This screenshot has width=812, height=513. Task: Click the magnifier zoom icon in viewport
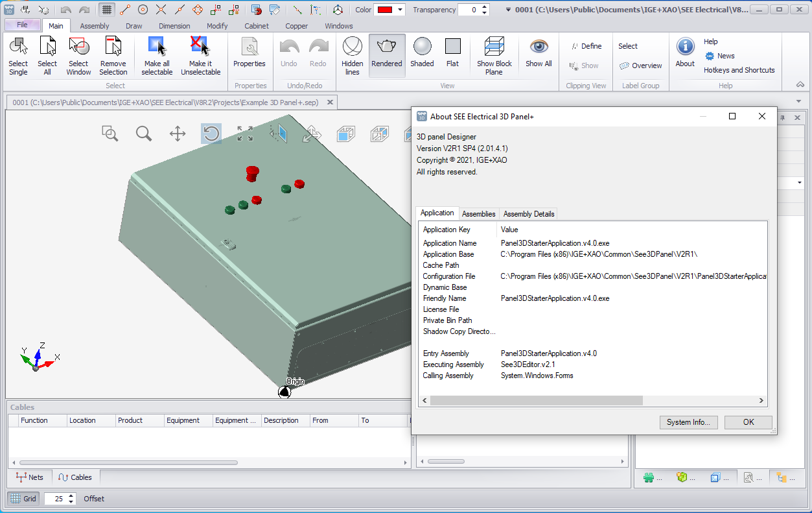click(144, 134)
